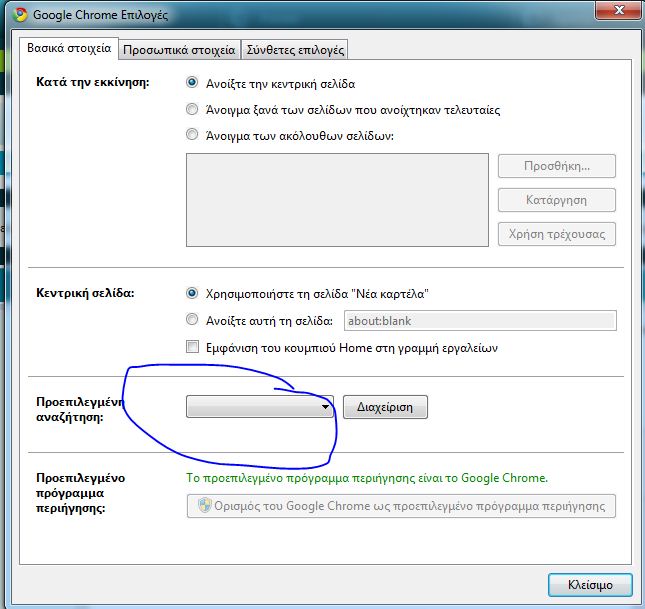Image resolution: width=645 pixels, height=609 pixels.
Task: Choose 'Άνοιγμα ξανά των σελίδων που ανοίχτηκαν τελευταίες'
Action: pos(192,109)
